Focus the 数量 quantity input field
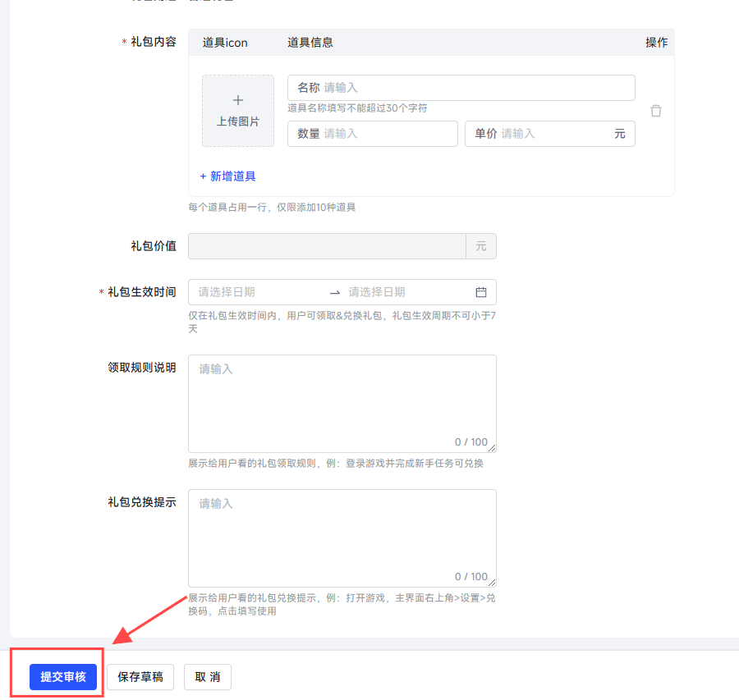Image resolution: width=739 pixels, height=700 pixels. click(372, 134)
